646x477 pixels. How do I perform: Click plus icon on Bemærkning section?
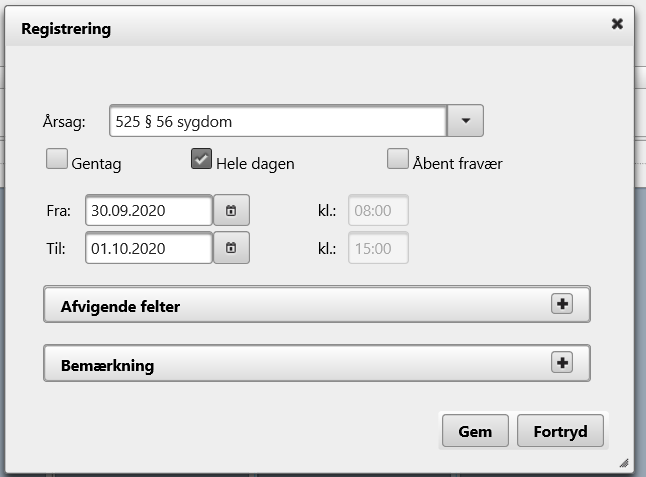click(x=562, y=364)
